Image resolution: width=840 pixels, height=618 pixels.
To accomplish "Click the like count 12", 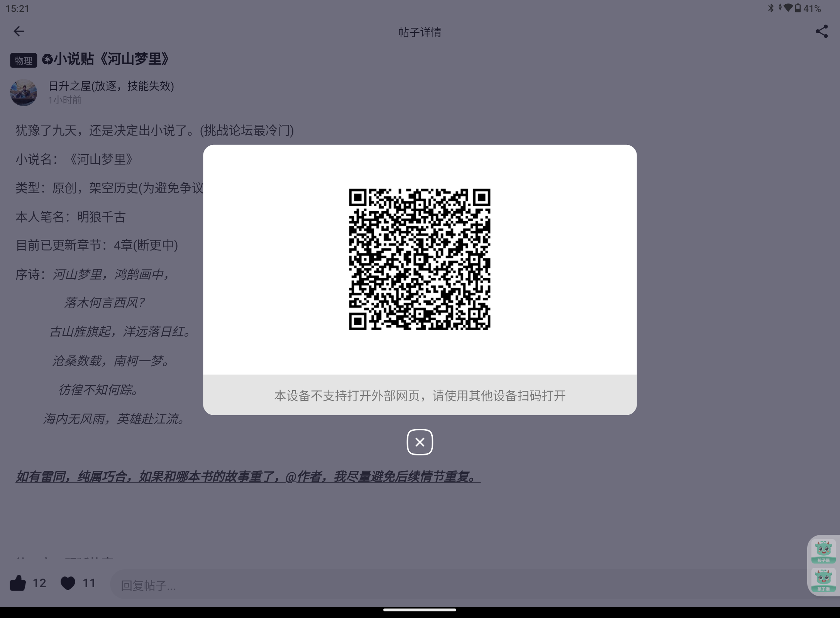I will [39, 583].
